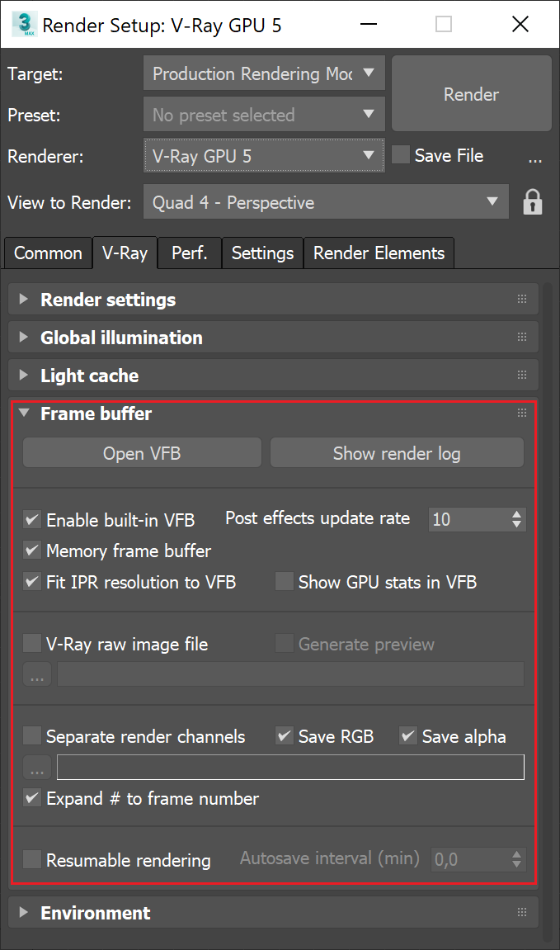Browse for V-Ray raw image file path
This screenshot has width=560, height=950.
[x=36, y=675]
